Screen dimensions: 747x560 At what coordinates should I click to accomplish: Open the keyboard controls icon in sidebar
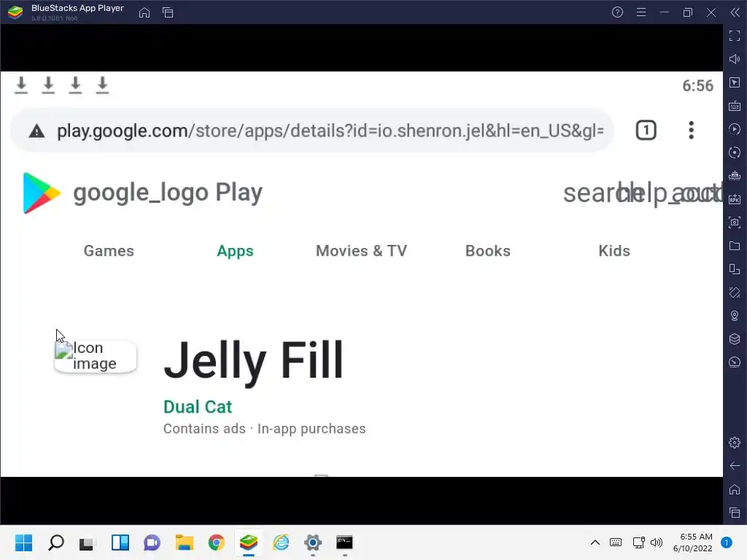(x=735, y=106)
